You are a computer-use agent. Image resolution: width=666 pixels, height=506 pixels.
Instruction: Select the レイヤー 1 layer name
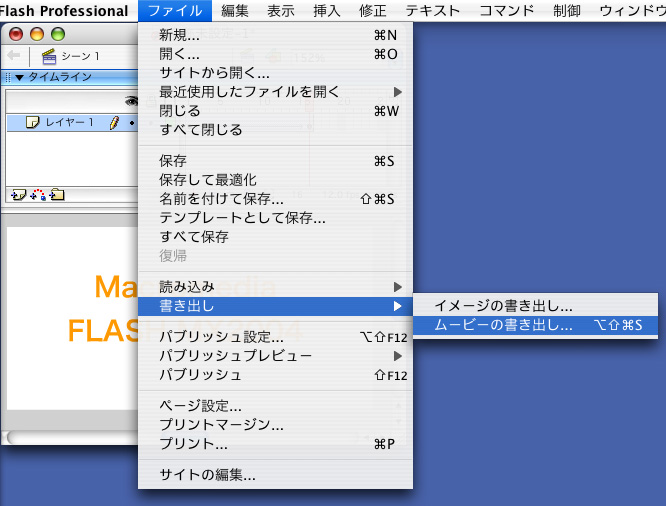(x=69, y=123)
